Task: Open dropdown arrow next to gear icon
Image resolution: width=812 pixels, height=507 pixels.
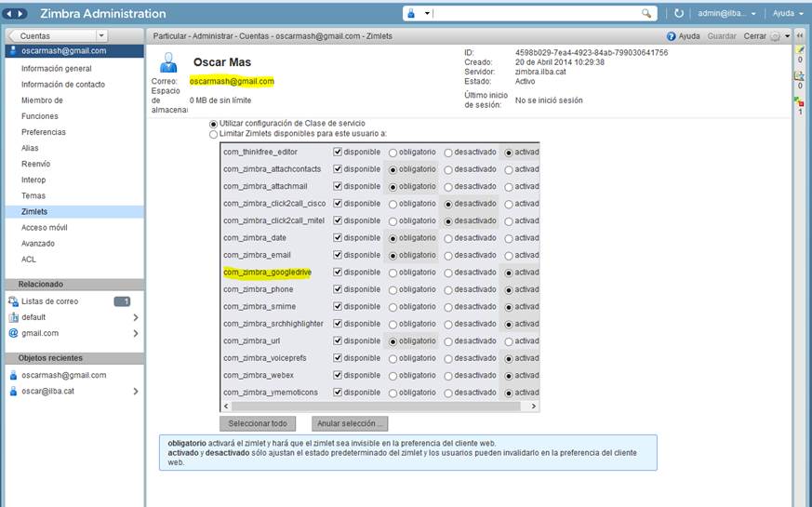Action: [787, 36]
